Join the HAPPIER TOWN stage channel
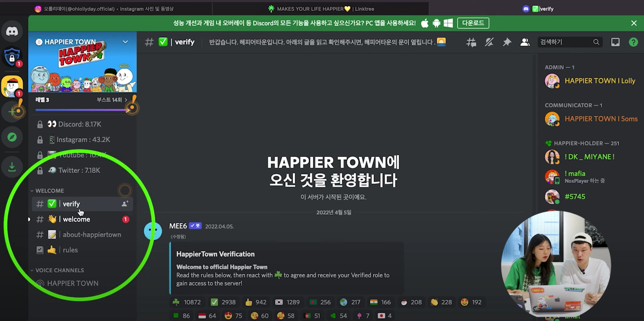The image size is (644, 321). [82, 283]
